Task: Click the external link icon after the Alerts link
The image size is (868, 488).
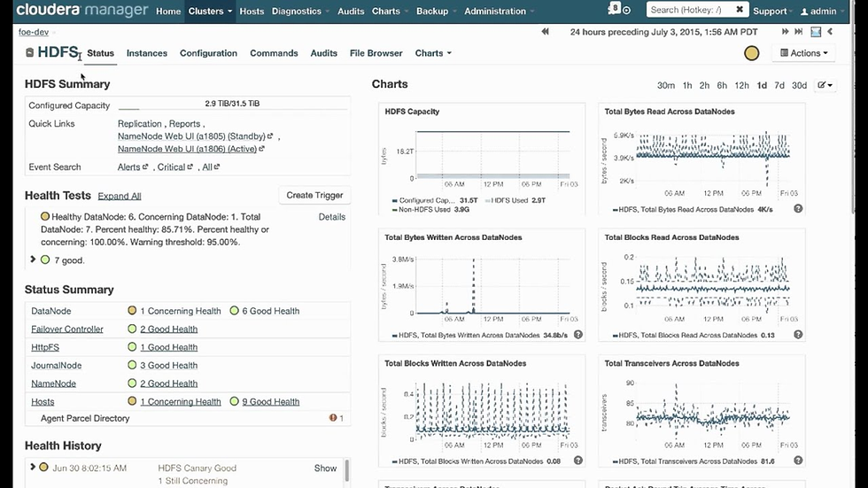Action: pyautogui.click(x=145, y=167)
